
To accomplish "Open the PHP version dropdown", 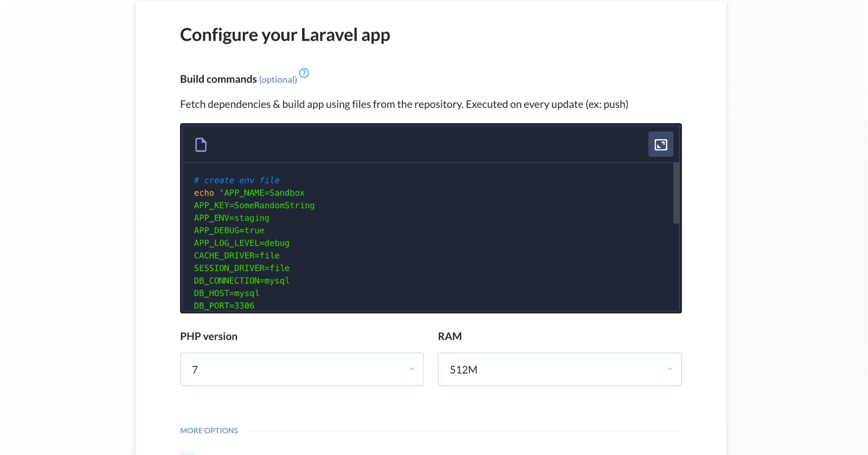I will coord(302,369).
